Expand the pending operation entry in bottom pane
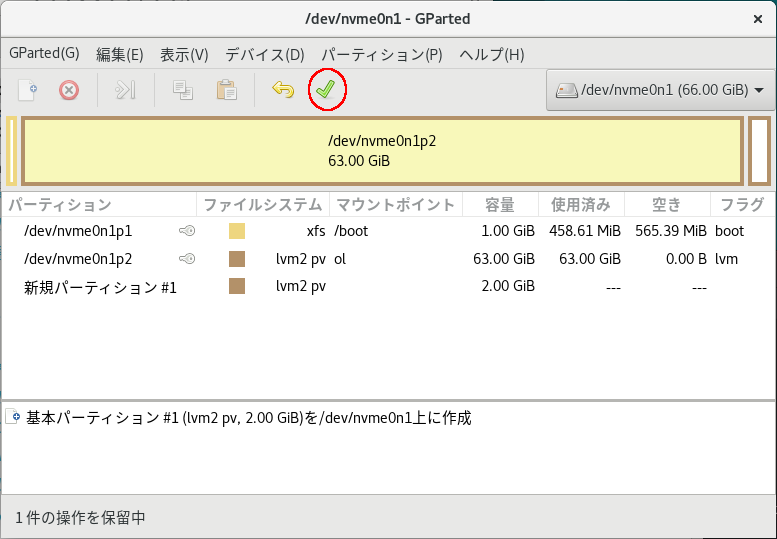Screen dimensions: 777x539 point(14,418)
